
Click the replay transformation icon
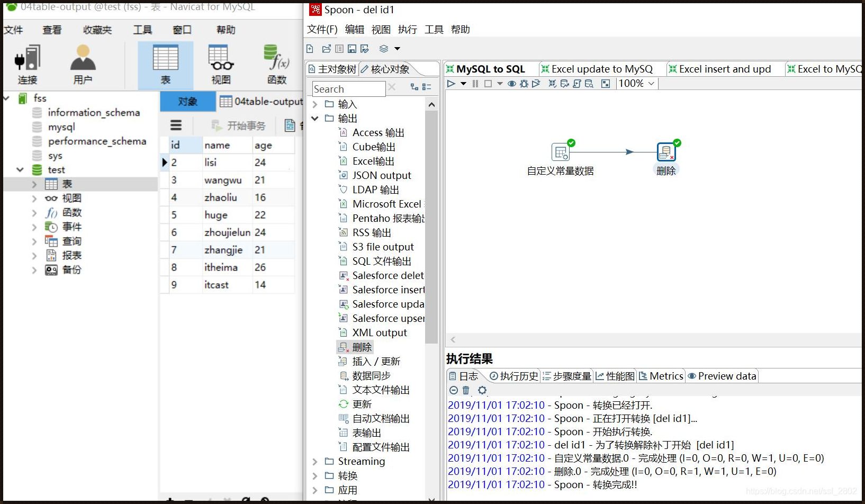pos(536,84)
